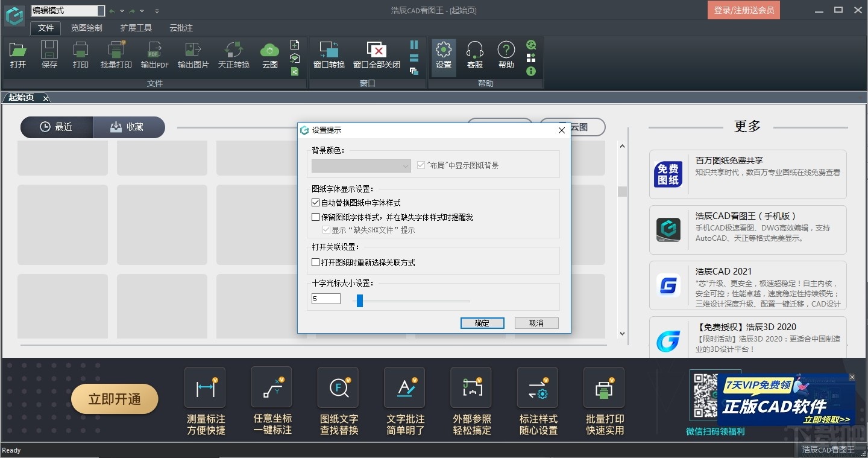This screenshot has height=458, width=868.
Task: Click the 立即开通 subscribe button
Action: 115,399
